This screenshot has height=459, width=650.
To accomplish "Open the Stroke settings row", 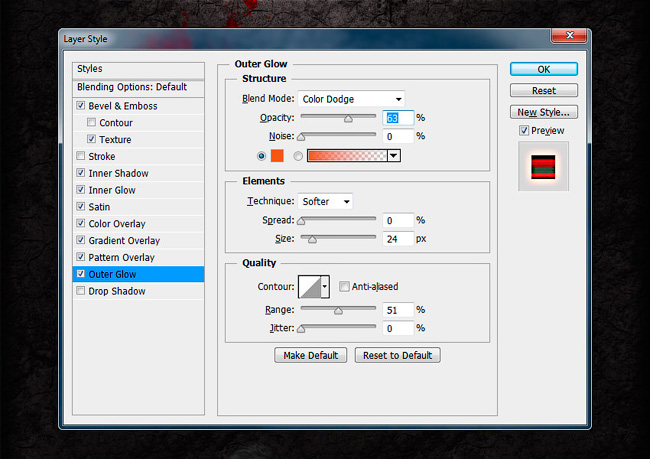I will pyautogui.click(x=138, y=156).
